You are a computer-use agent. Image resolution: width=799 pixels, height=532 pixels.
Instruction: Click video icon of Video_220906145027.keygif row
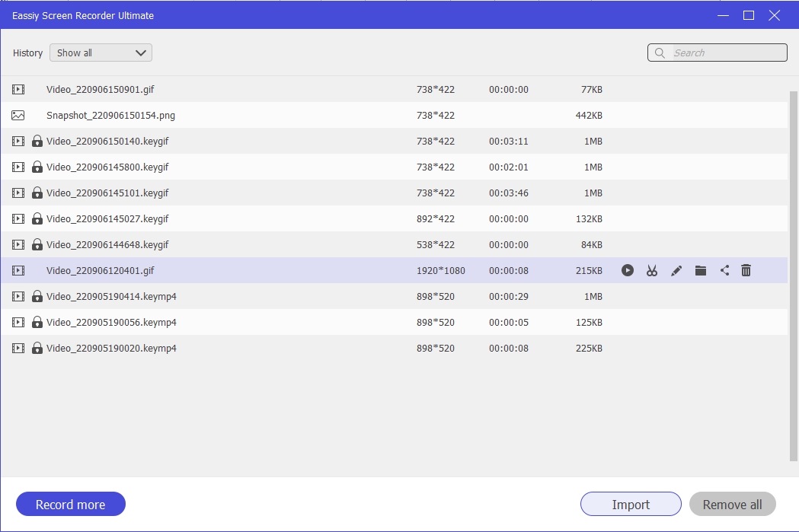click(18, 219)
